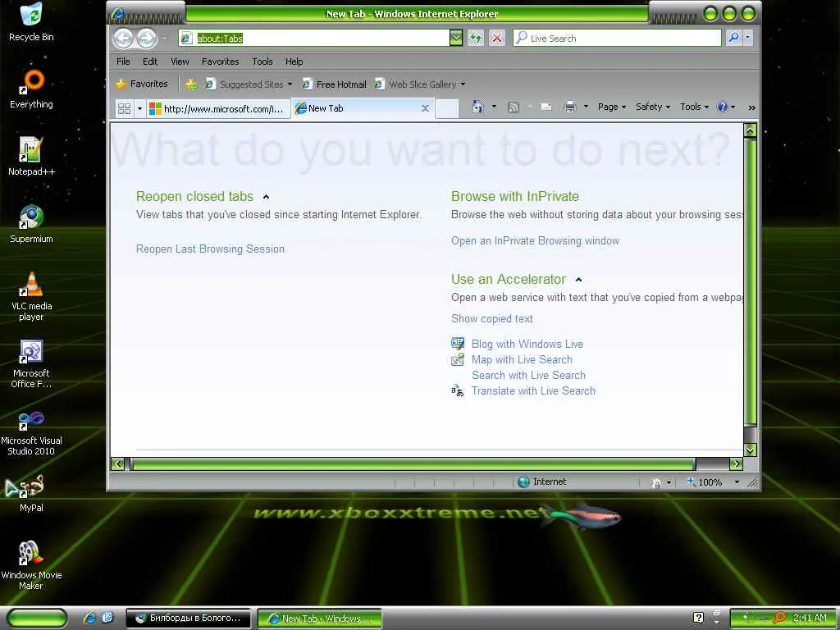Viewport: 840px width, 630px height.
Task: Open an InPrivate Browsing window link
Action: pos(535,240)
